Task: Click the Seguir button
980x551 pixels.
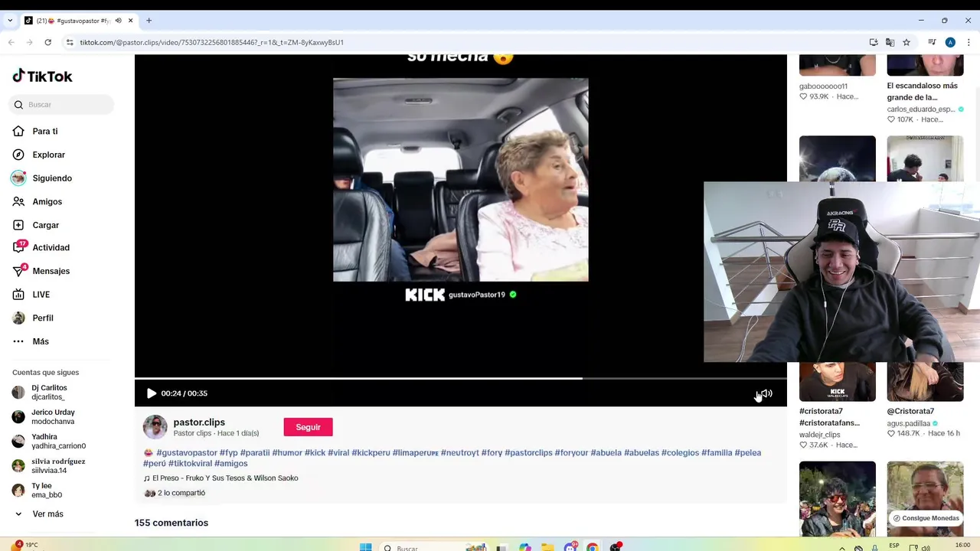Action: [x=308, y=427]
